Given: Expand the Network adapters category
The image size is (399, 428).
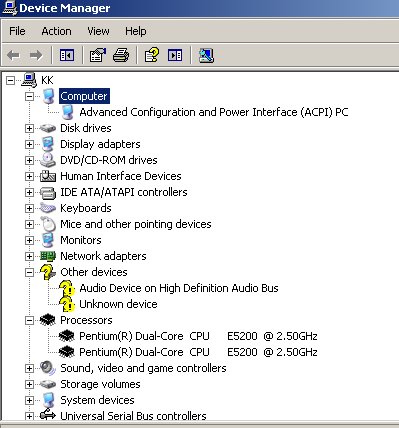Looking at the screenshot, I should coord(29,256).
